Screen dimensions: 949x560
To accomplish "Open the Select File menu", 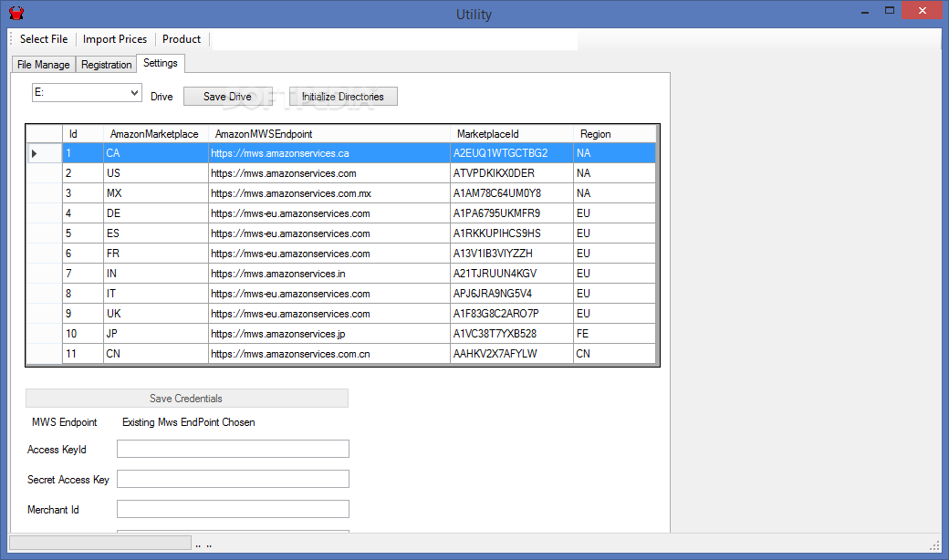I will point(44,39).
